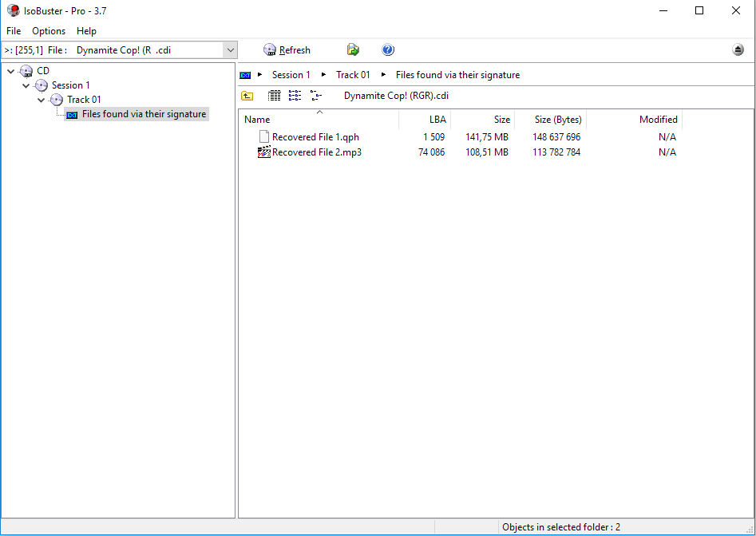Screen dimensions: 756x536
Task: Collapse the CD tree node
Action: coord(10,71)
